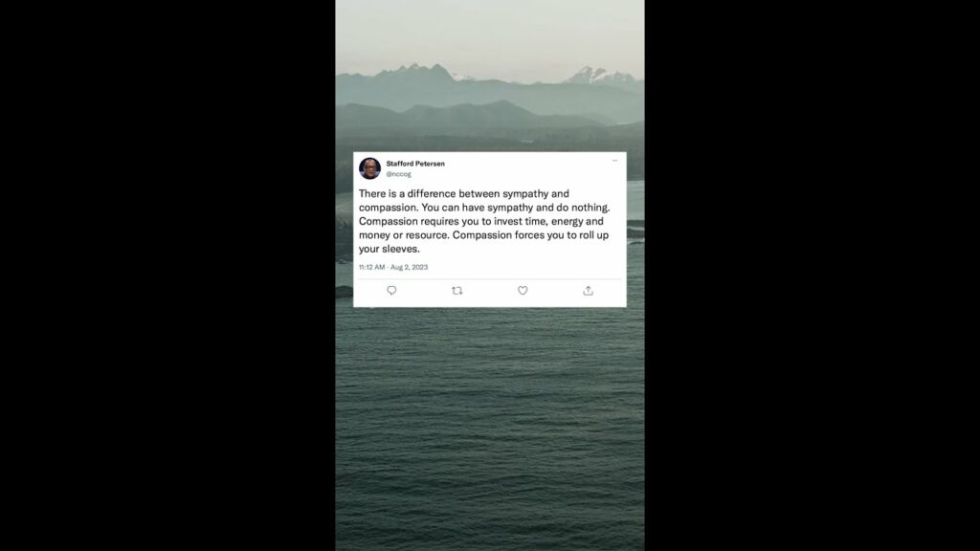This screenshot has width=980, height=551.
Task: Click the snow-capped mountain peak in background
Action: 597,76
